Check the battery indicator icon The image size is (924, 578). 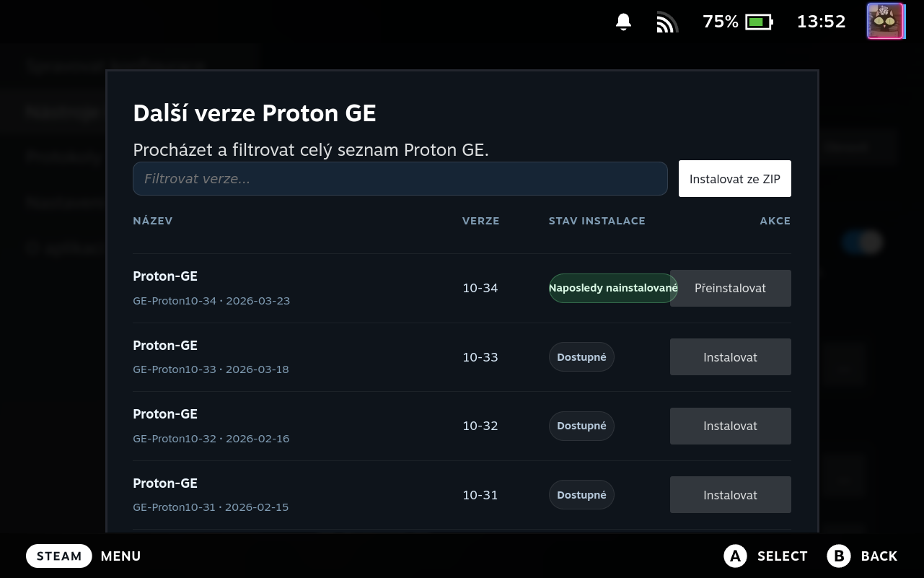(x=759, y=22)
